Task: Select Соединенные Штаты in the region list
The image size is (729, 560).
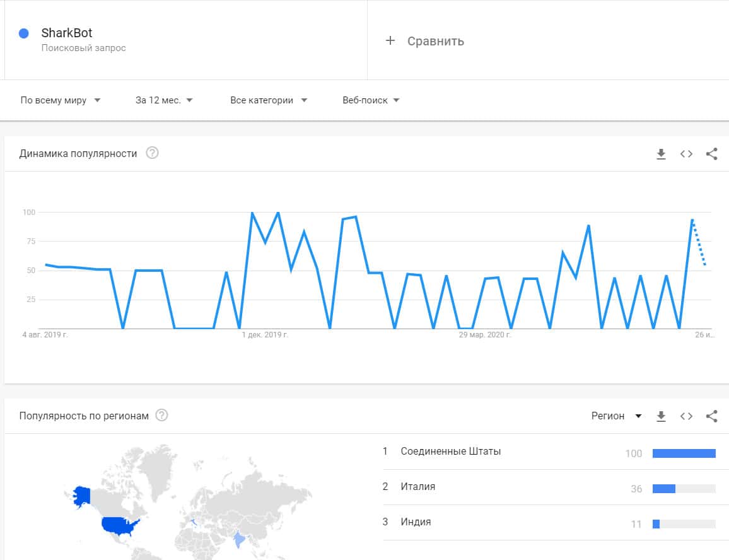Action: [x=450, y=452]
